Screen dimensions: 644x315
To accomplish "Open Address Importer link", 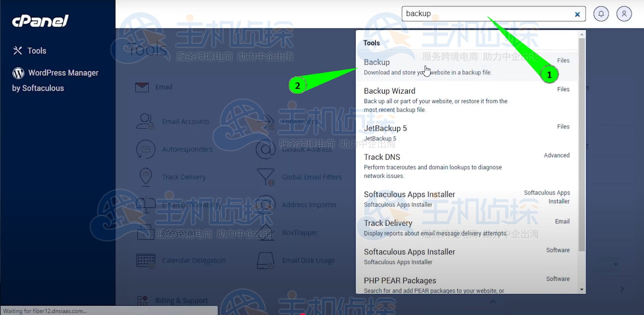I will [x=309, y=205].
